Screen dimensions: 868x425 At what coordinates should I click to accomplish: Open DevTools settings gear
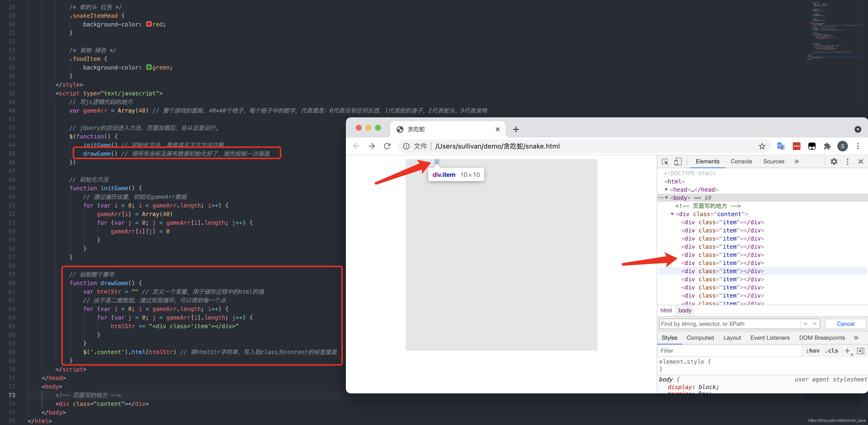point(834,161)
